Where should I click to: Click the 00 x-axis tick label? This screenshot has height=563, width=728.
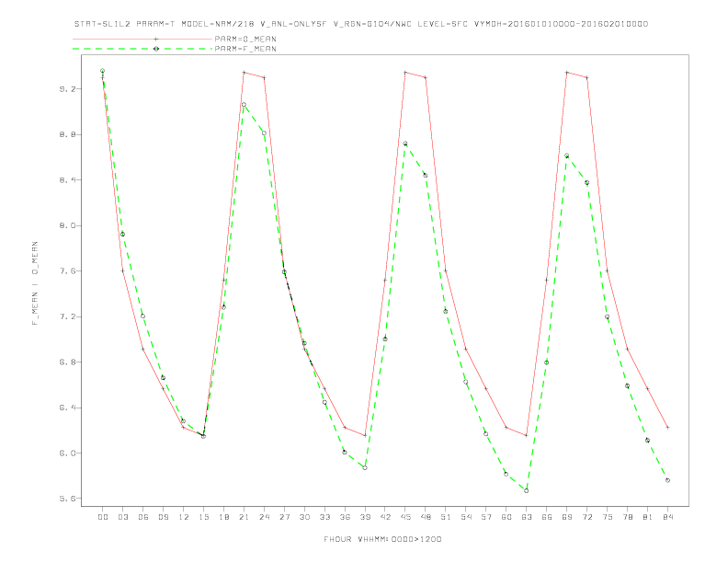pos(103,517)
